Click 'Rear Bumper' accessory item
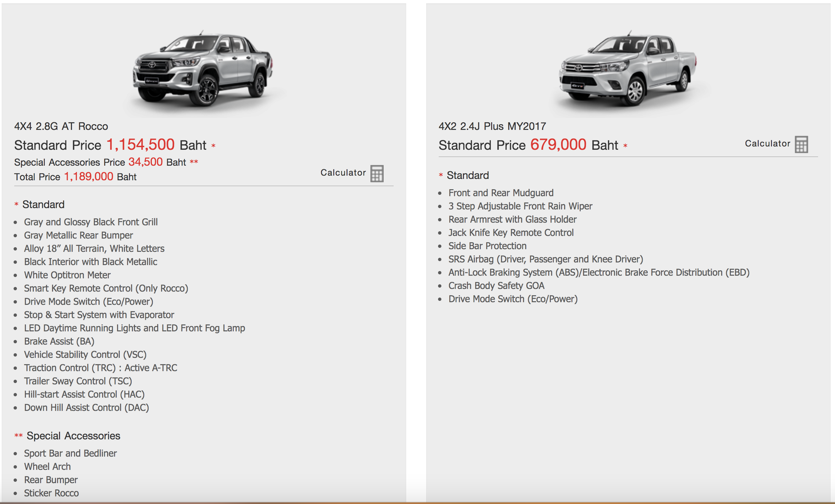 51,479
